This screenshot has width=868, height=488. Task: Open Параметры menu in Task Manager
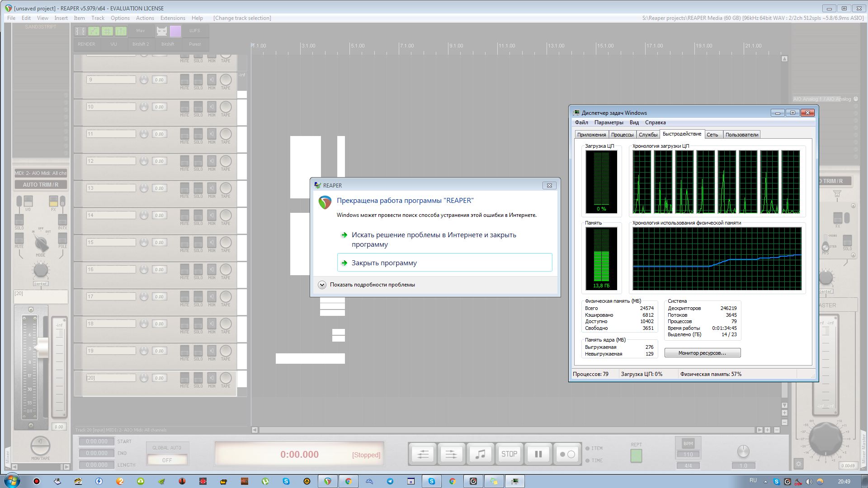[x=609, y=122]
